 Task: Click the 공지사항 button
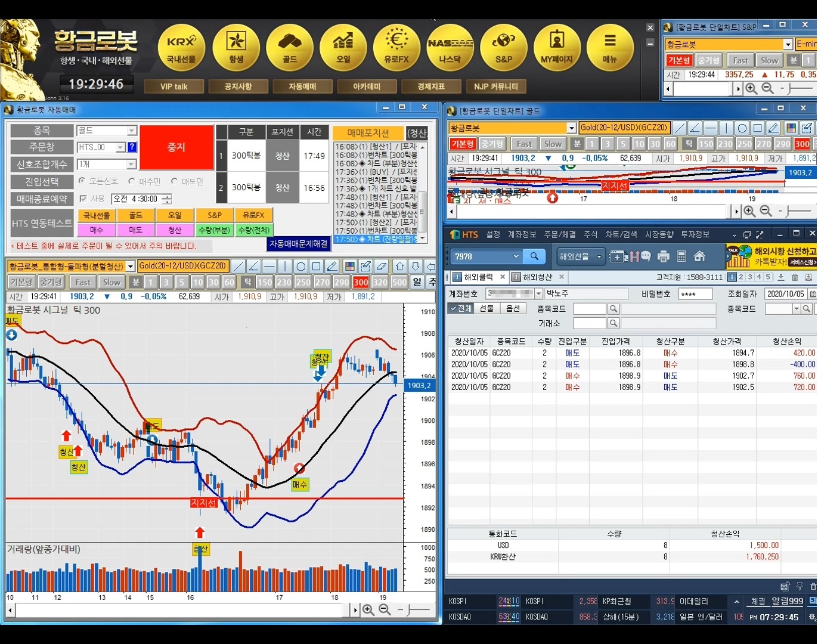238,86
